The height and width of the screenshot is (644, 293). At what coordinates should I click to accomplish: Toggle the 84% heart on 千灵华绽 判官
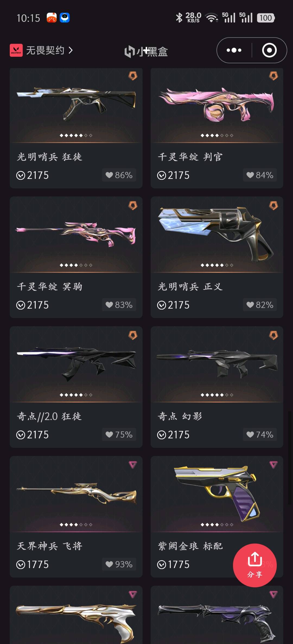(260, 175)
